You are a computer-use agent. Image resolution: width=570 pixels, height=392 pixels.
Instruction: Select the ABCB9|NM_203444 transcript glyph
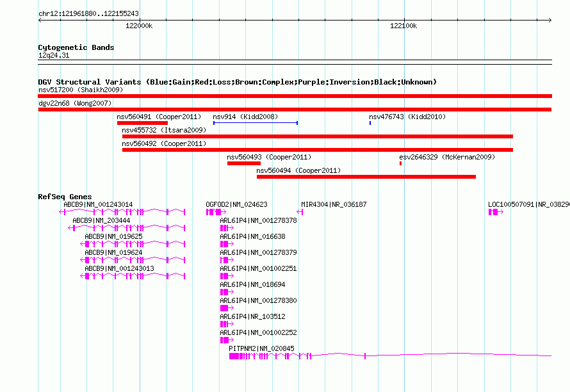(x=127, y=228)
